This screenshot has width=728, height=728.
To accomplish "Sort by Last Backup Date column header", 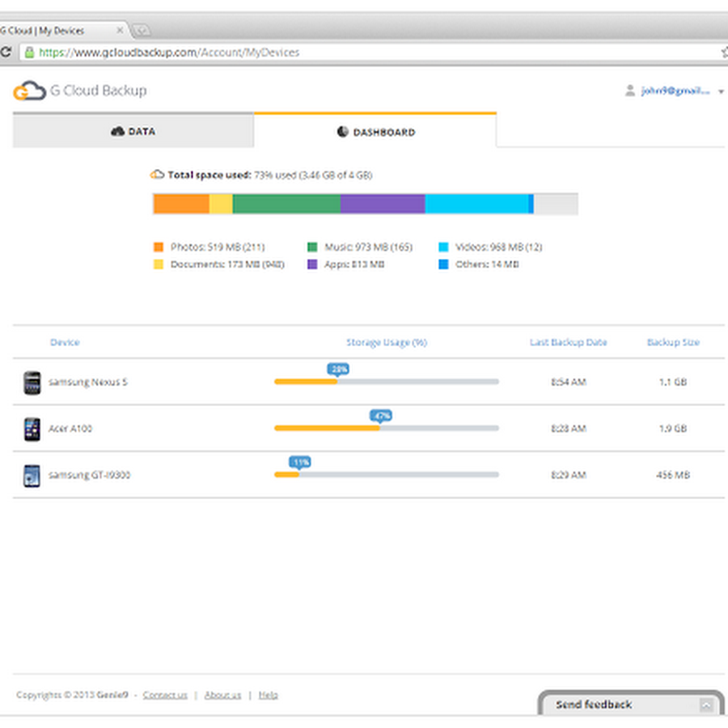I will pos(569,342).
